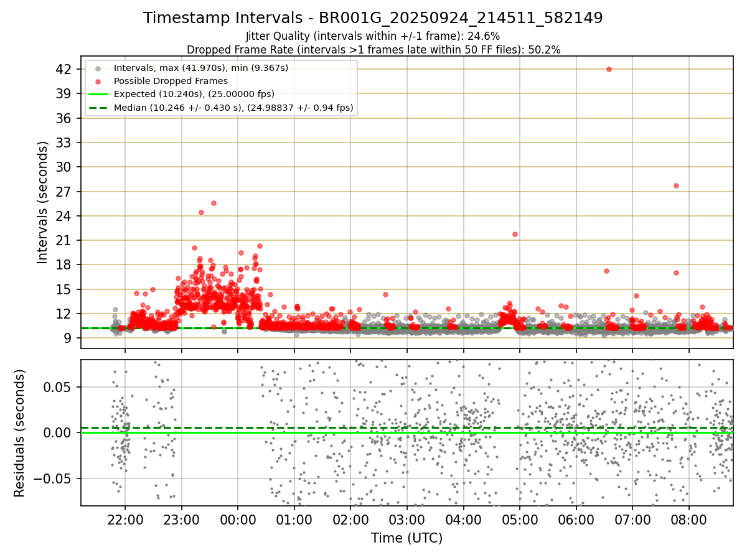
Task: Click the x-axis tick label '08:00'
Action: (x=689, y=520)
